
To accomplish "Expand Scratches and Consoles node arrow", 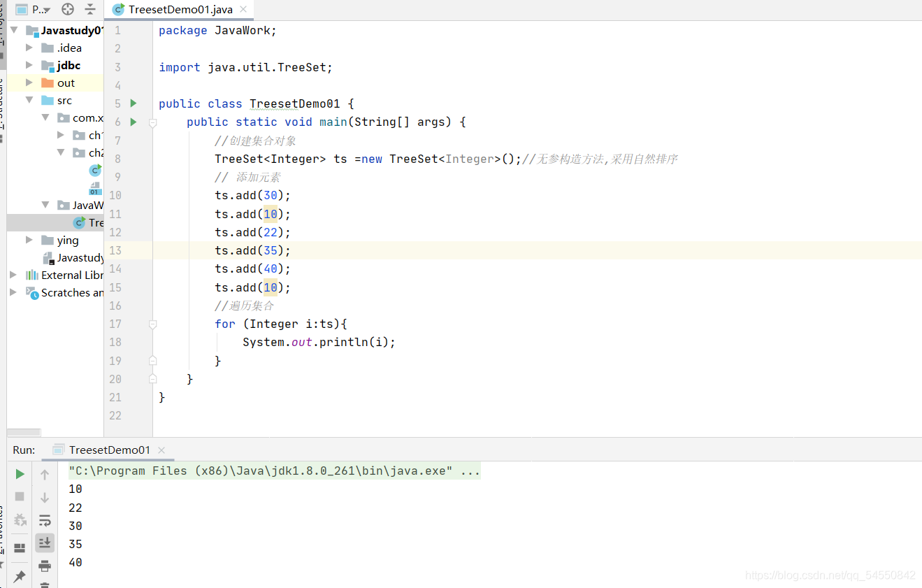I will pos(13,292).
